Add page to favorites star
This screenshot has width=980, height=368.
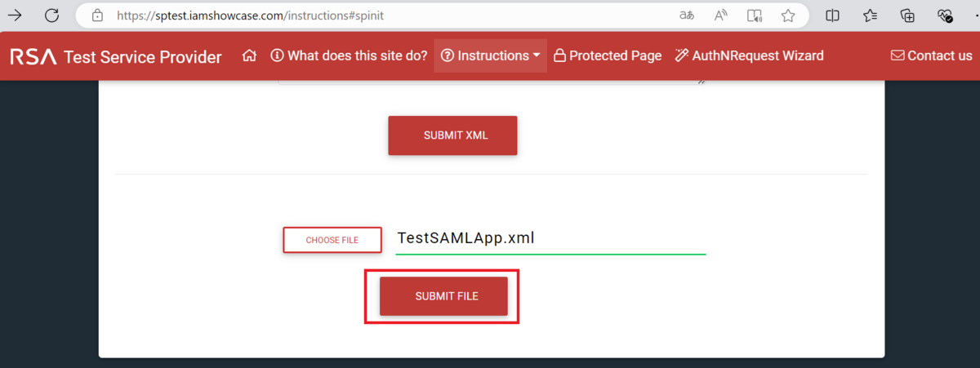click(788, 15)
